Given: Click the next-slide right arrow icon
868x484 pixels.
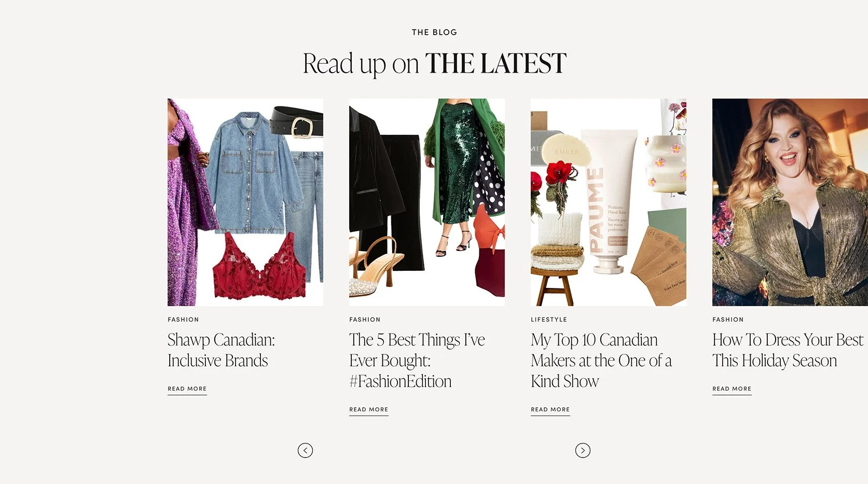Looking at the screenshot, I should (x=583, y=450).
